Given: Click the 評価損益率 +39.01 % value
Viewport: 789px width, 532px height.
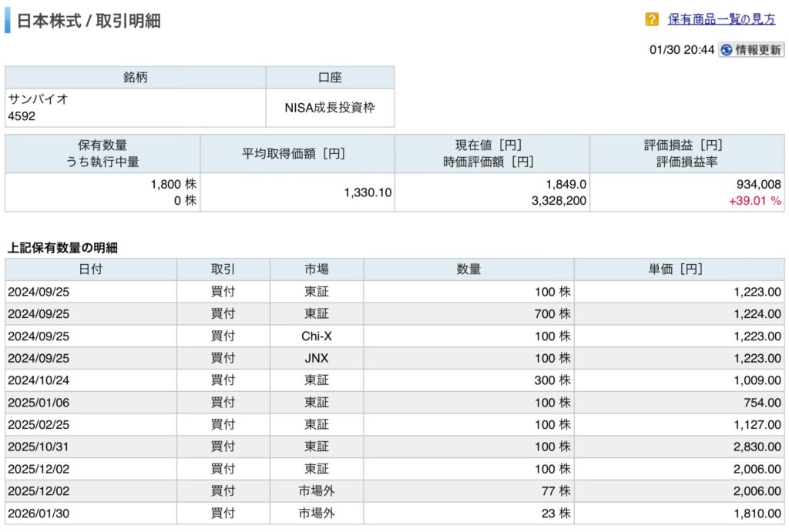Looking at the screenshot, I should (x=755, y=201).
